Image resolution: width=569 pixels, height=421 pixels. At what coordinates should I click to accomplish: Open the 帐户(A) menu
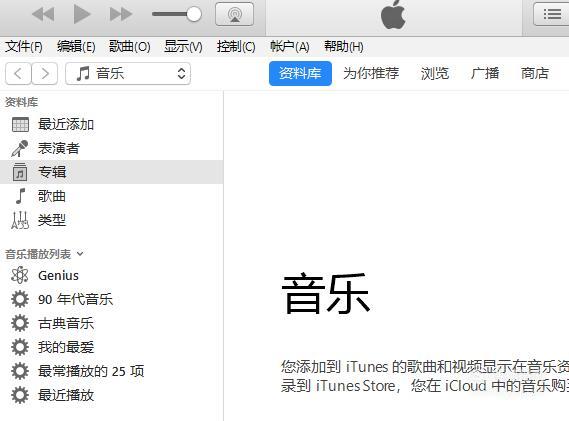pos(290,46)
